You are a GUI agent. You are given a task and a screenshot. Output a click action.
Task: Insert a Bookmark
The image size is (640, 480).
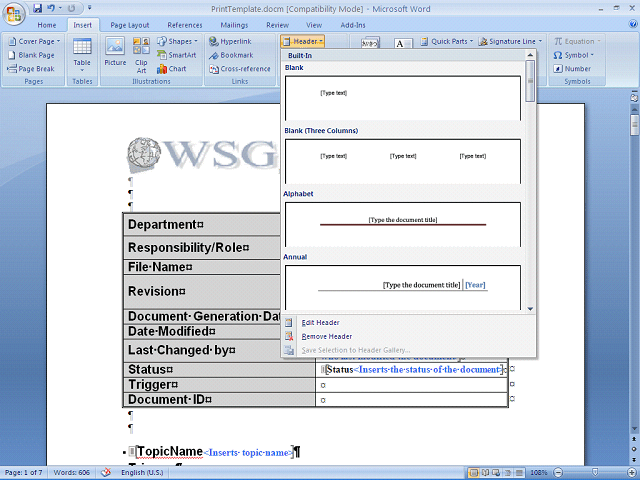(231, 55)
